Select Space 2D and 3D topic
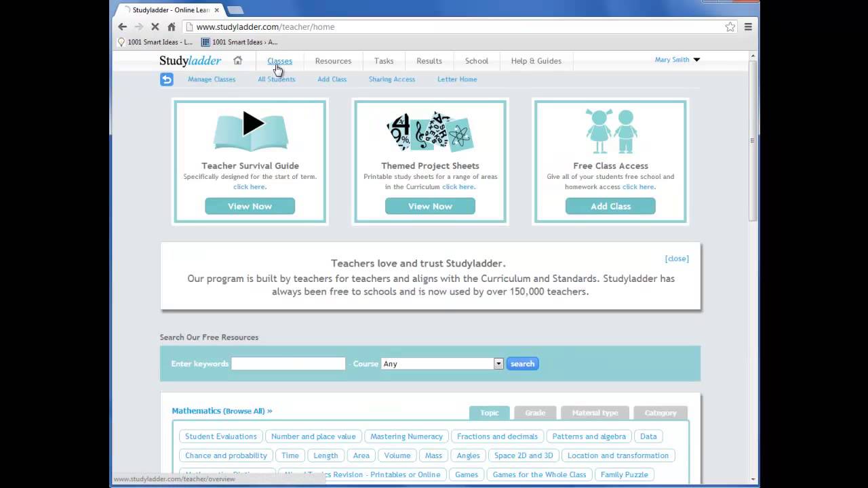This screenshot has height=488, width=868. pos(524,455)
